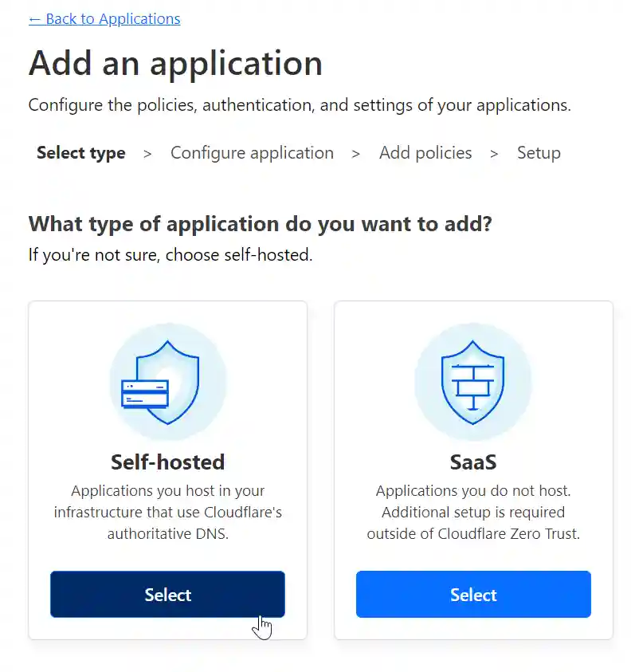
Task: Click the "Setup" step
Action: (539, 152)
